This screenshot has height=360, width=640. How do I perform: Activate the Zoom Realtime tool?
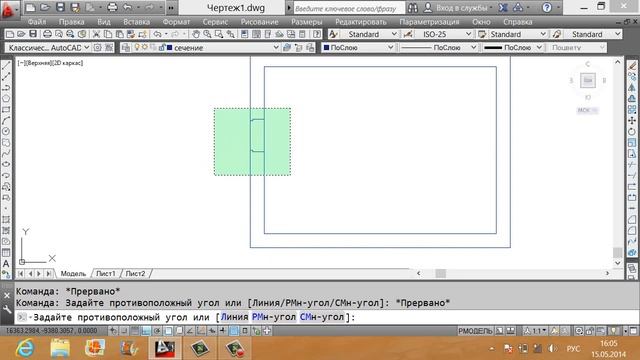pos(207,34)
